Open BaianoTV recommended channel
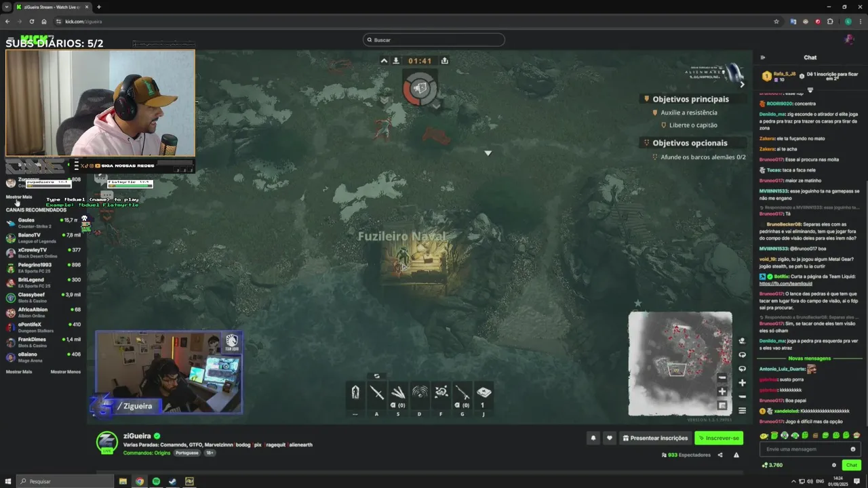This screenshot has height=488, width=868. [x=43, y=237]
